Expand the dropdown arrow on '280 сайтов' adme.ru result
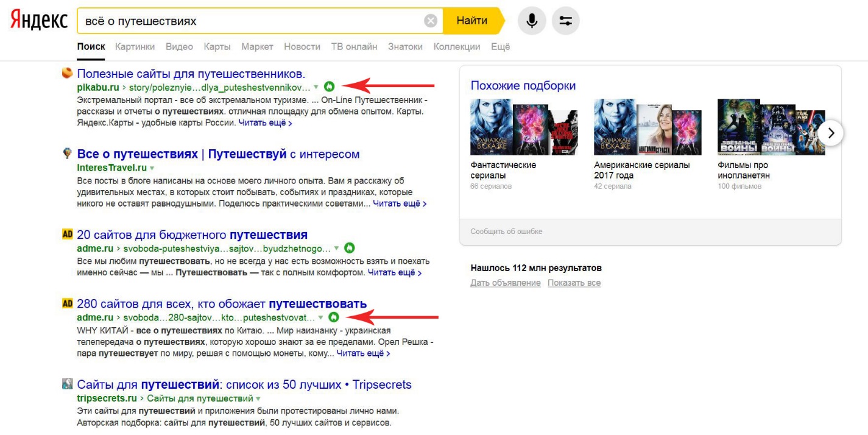The width and height of the screenshot is (868, 435). click(x=321, y=317)
